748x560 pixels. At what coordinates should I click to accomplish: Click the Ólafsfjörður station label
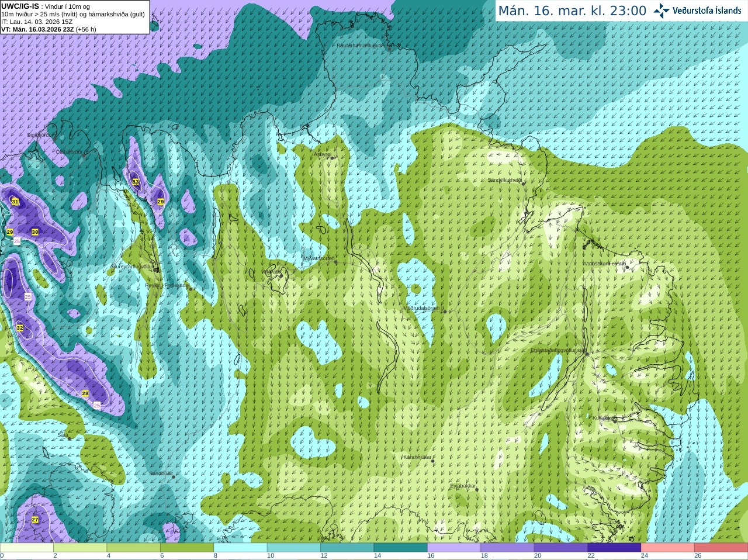(70, 152)
